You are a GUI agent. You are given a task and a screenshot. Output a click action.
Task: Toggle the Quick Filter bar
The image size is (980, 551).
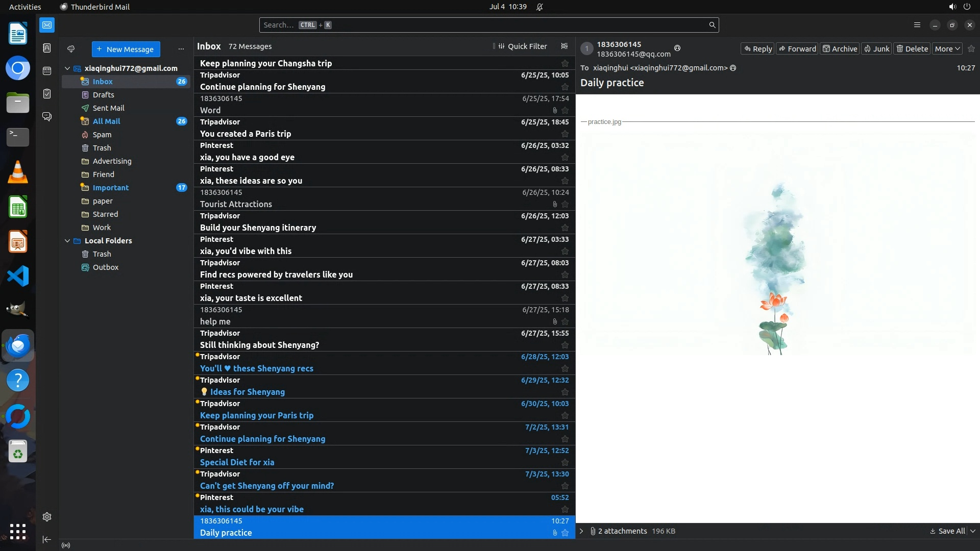tap(522, 46)
